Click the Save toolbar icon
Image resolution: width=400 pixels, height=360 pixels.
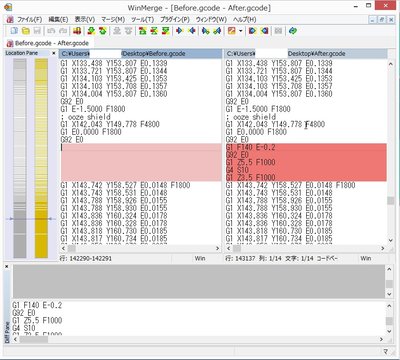click(37, 31)
